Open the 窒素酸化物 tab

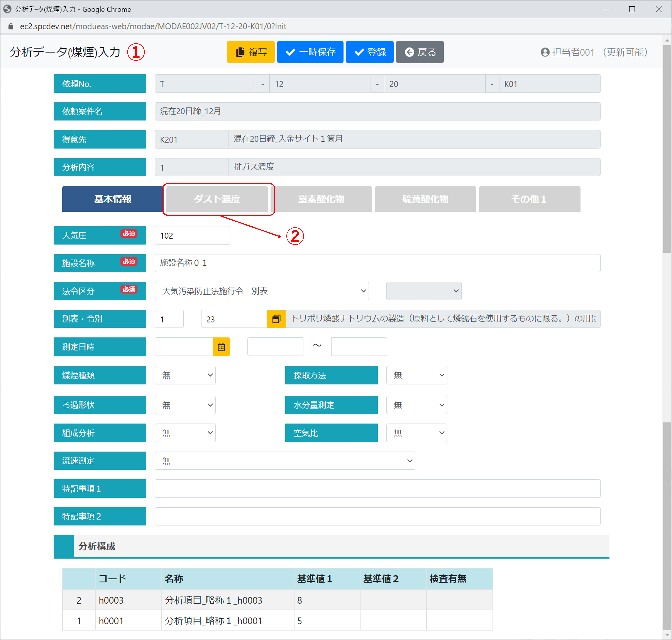[x=321, y=199]
